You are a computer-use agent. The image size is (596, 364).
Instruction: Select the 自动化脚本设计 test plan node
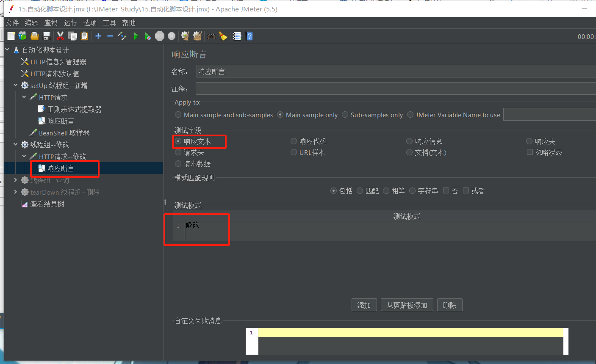pos(46,50)
